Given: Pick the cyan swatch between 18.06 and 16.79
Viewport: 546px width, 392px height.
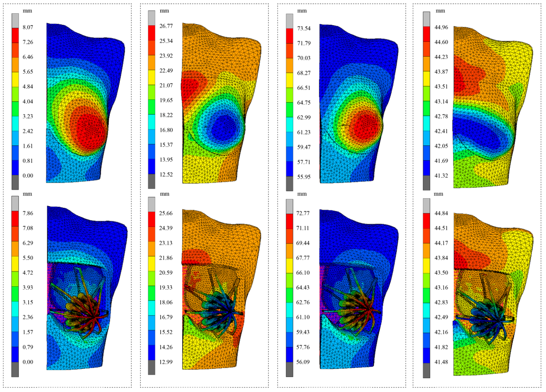Looking at the screenshot, I should 152,310.
